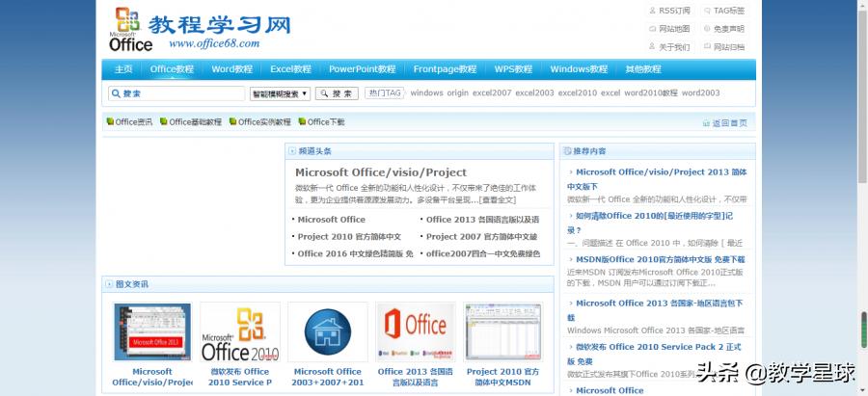Open Office下载 sub-navigation link
The height and width of the screenshot is (396, 868).
point(326,121)
